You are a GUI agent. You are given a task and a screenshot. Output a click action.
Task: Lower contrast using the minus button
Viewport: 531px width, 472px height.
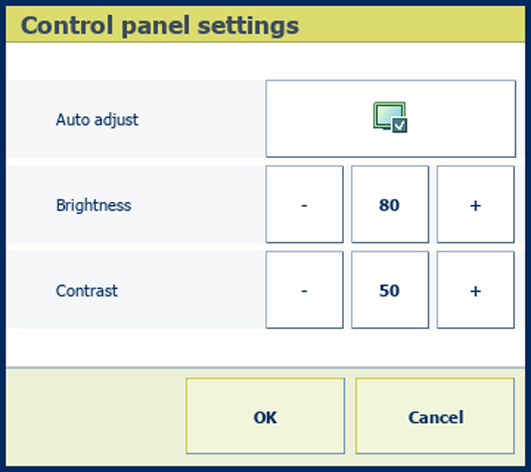(x=304, y=290)
